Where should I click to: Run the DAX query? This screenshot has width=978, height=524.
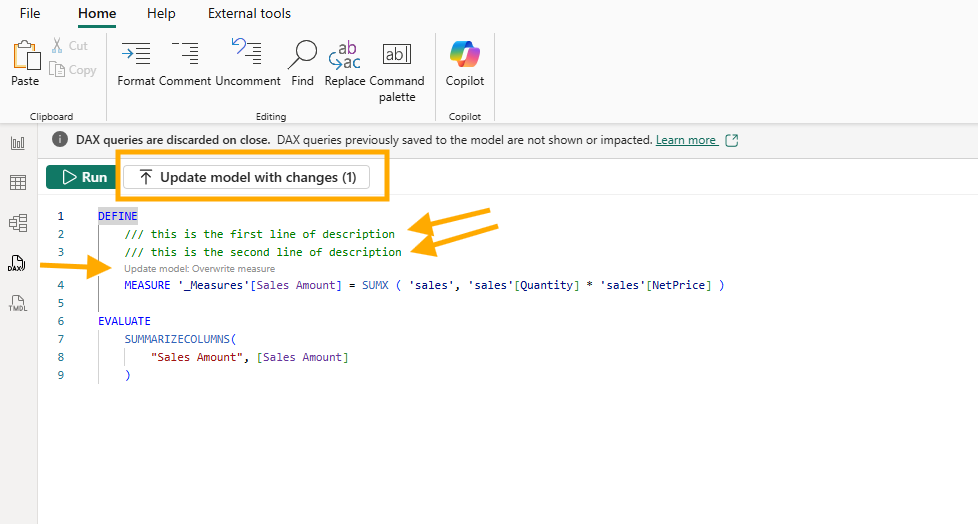(82, 177)
